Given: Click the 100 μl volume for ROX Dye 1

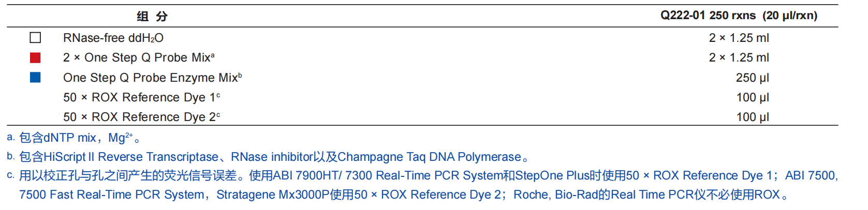Looking at the screenshot, I should click(x=753, y=97).
